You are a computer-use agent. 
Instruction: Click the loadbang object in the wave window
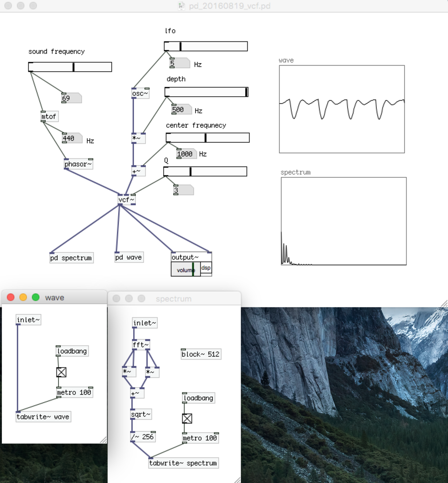click(x=71, y=351)
